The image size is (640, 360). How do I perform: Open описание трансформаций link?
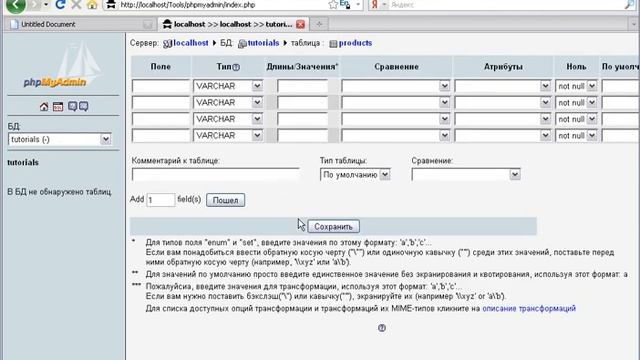coord(529,308)
